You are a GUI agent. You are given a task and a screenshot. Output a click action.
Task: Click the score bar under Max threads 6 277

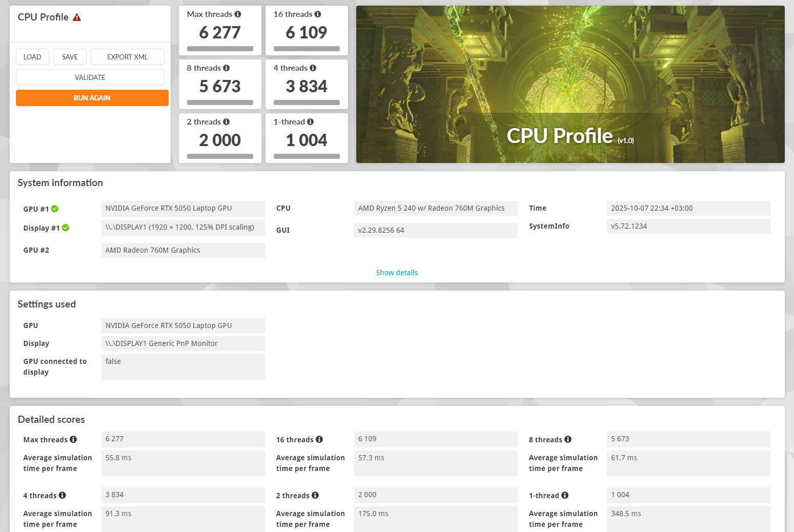[x=220, y=49]
